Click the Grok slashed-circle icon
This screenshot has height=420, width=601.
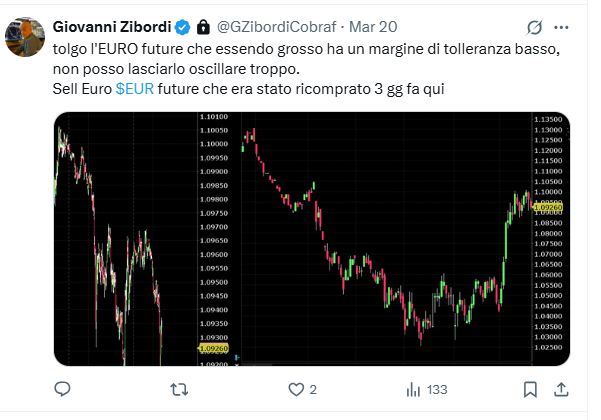point(534,27)
